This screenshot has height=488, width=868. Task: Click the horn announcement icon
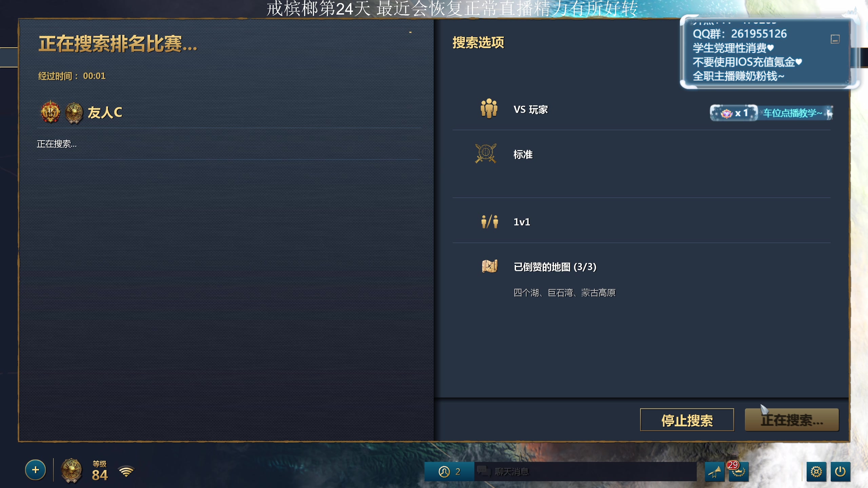click(x=715, y=471)
